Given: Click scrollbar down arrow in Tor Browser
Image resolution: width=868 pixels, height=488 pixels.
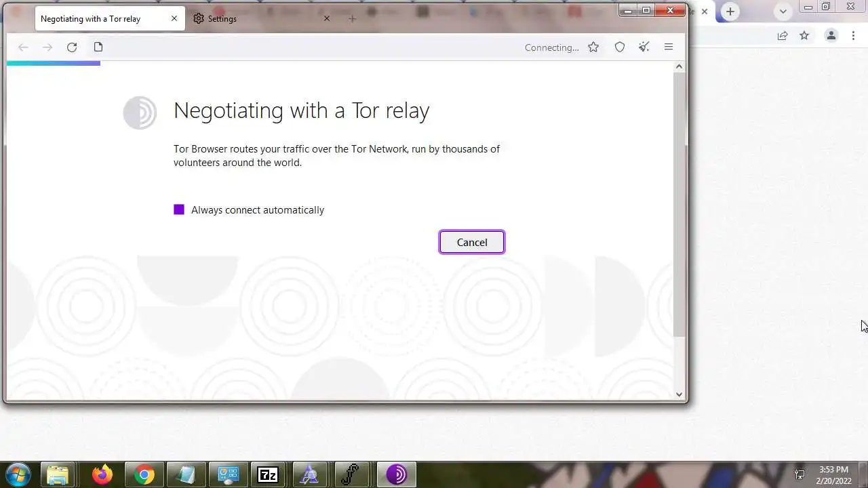Looking at the screenshot, I should tap(679, 394).
